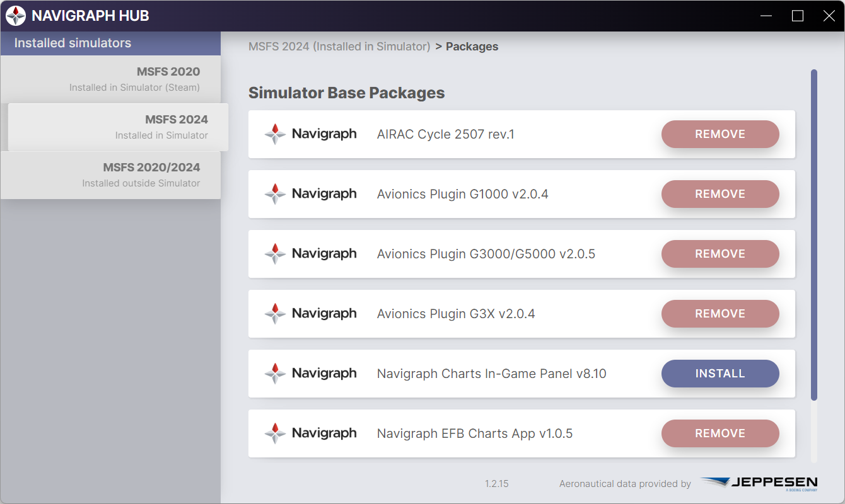Remove Avionics Plugin G1000 v2.0.4
This screenshot has width=845, height=504.
coord(720,194)
